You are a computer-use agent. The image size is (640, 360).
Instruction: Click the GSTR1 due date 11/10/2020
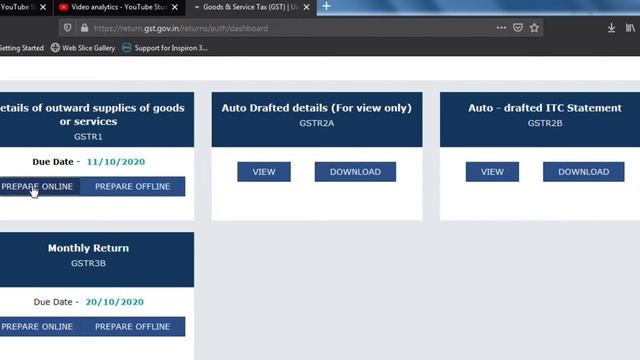(x=116, y=162)
